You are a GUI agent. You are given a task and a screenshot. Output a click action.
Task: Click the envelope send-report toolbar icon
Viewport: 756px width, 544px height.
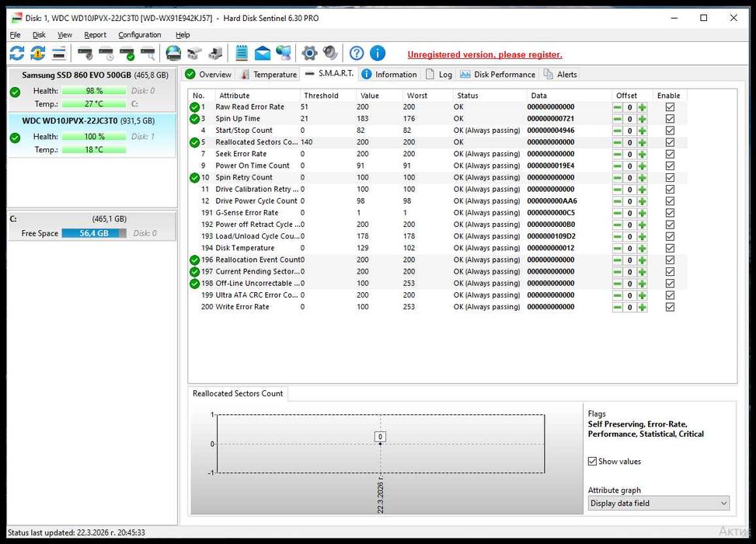click(263, 54)
